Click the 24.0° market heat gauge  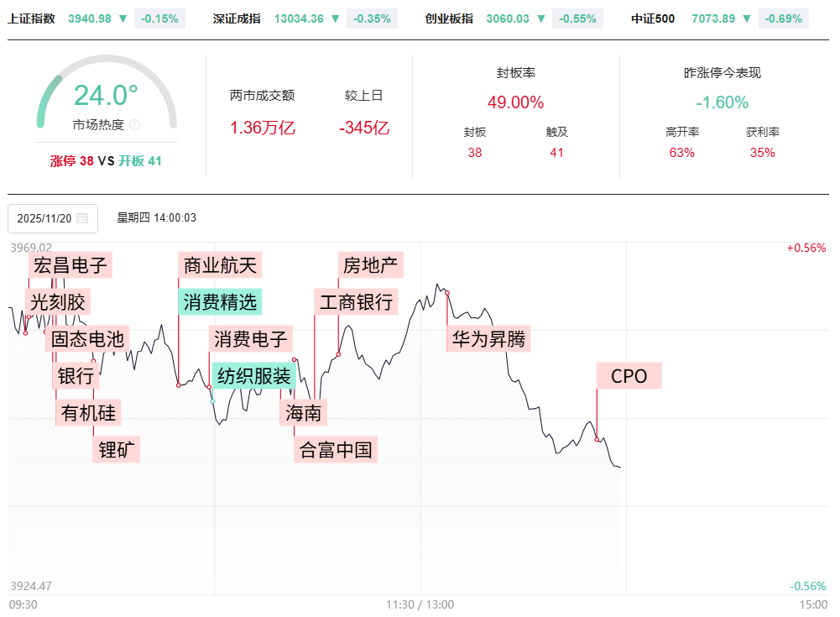click(x=106, y=96)
